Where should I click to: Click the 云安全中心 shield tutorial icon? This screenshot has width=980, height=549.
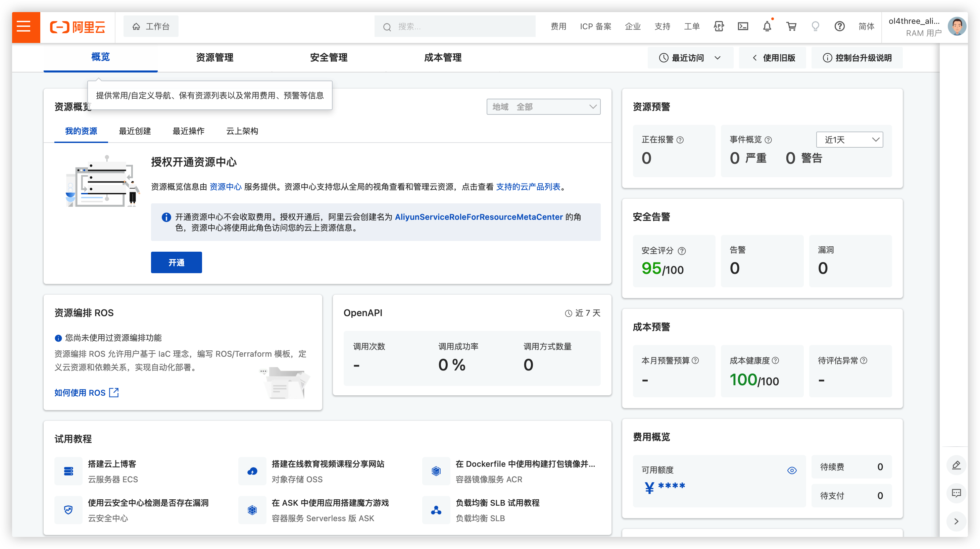coord(68,510)
